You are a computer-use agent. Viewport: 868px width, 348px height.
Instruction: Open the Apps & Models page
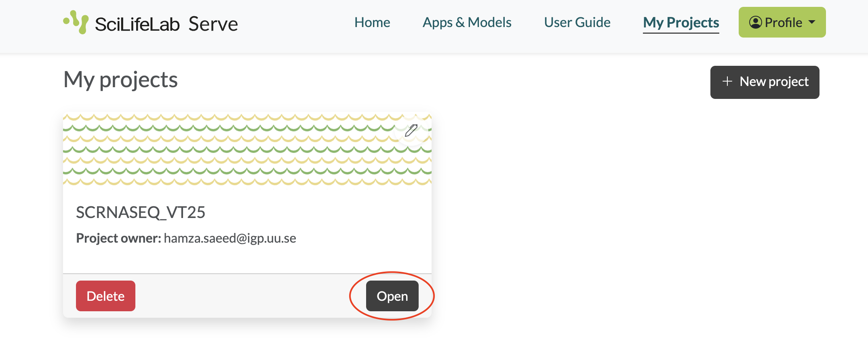[x=467, y=22]
